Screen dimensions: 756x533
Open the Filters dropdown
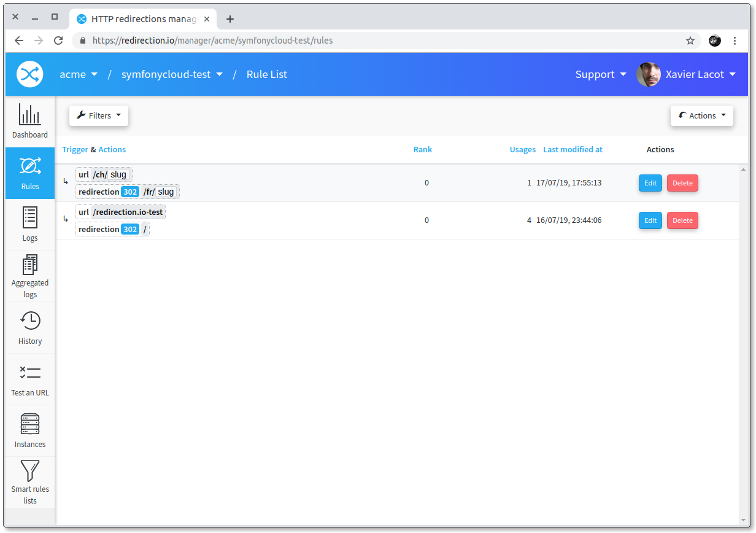click(99, 115)
